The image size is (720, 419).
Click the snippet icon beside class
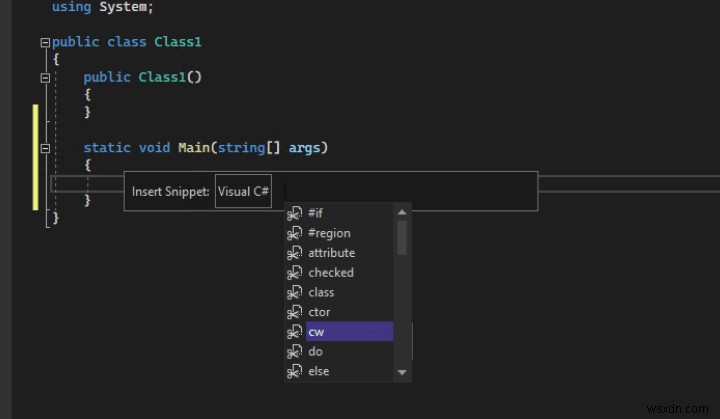click(x=294, y=292)
